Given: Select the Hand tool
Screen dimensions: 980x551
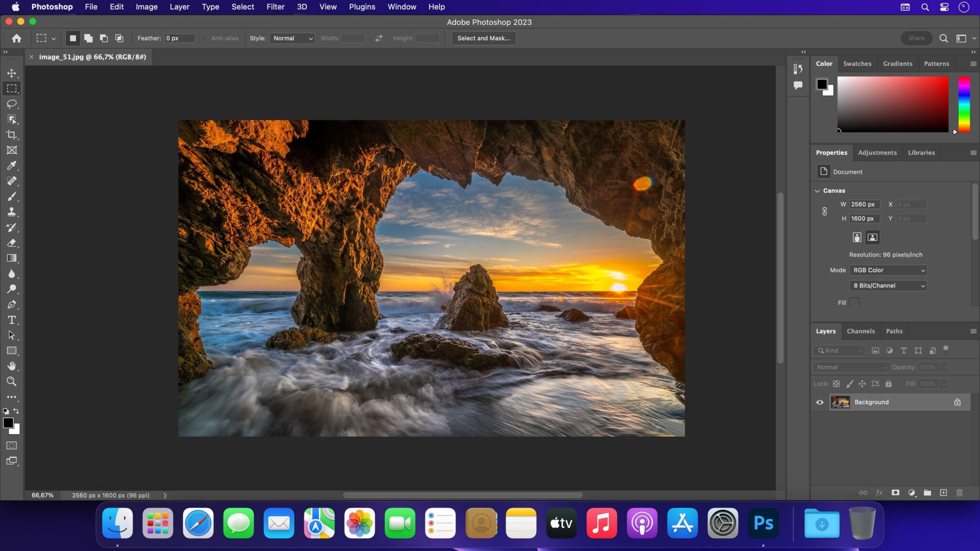Looking at the screenshot, I should click(11, 366).
